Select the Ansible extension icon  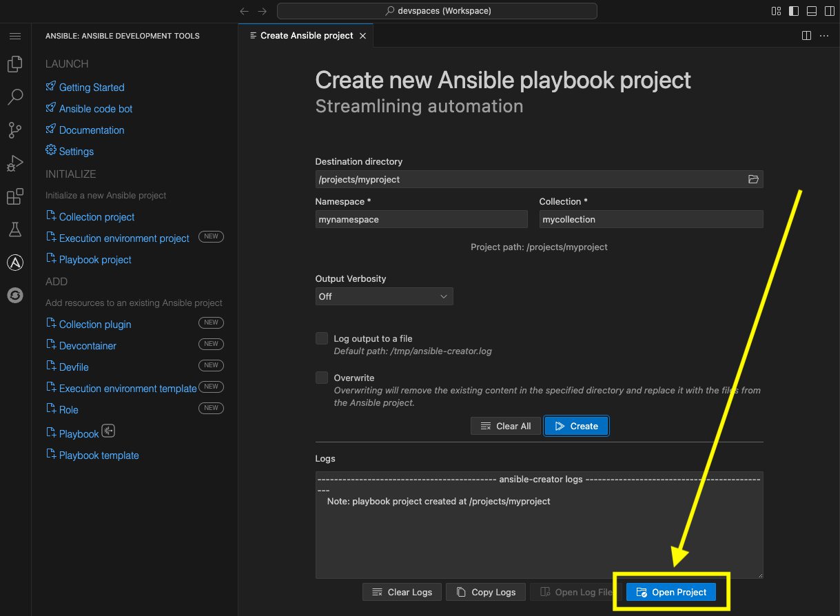tap(15, 262)
